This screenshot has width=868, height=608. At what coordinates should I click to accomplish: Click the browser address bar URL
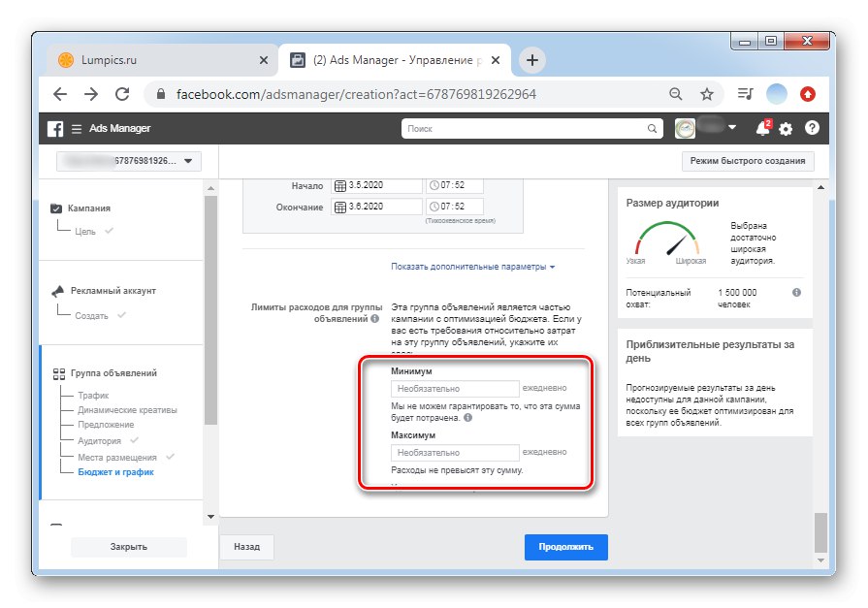point(356,94)
